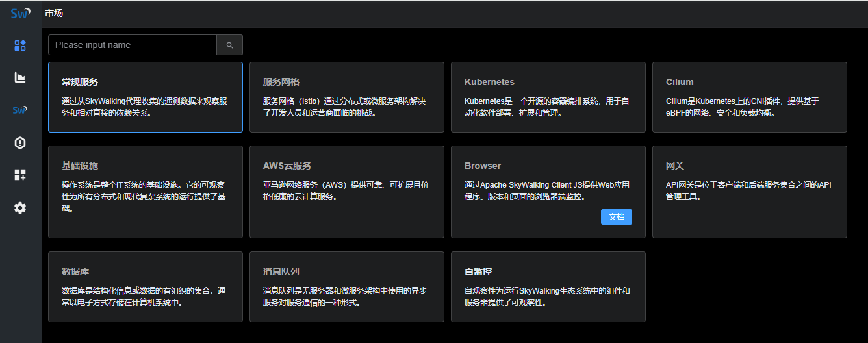Click the 网关 description about API管理工具

pyautogui.click(x=748, y=190)
